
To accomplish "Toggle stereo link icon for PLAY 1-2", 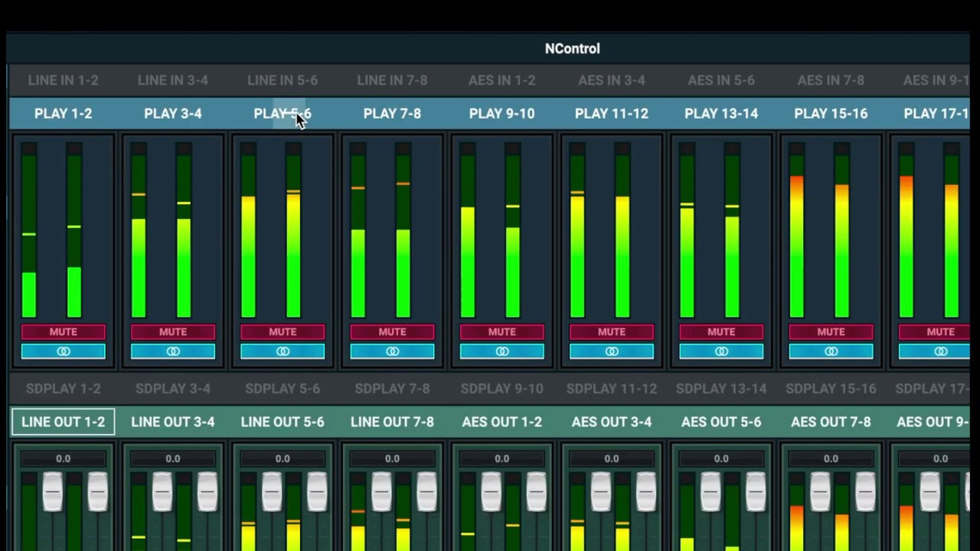I will 64,351.
